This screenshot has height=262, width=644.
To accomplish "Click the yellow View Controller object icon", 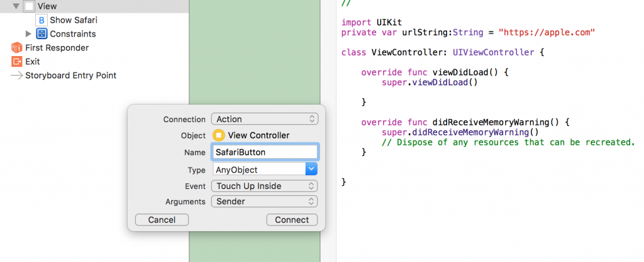I will (219, 135).
